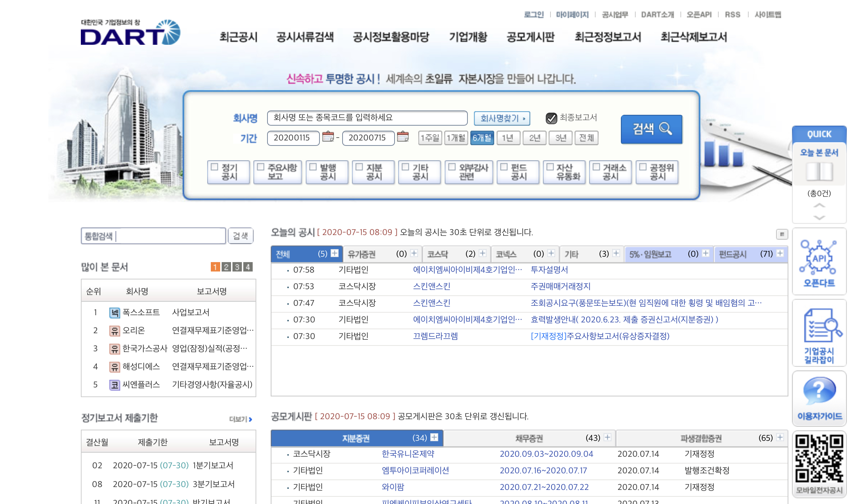Viewport: 862px width, 504px height.
Task: Uncheck the 최종보고서 checkbox
Action: (551, 118)
